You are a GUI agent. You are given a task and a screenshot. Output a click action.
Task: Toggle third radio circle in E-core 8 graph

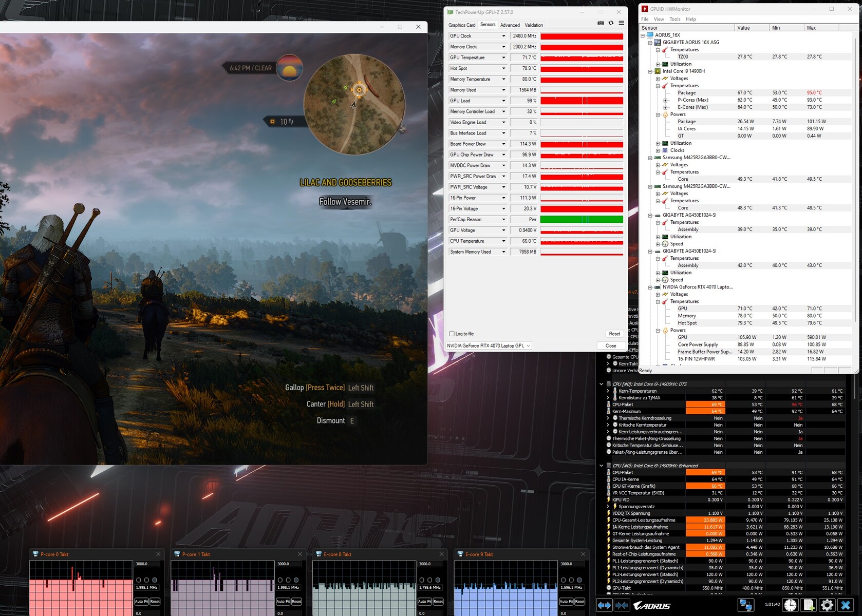tap(438, 580)
